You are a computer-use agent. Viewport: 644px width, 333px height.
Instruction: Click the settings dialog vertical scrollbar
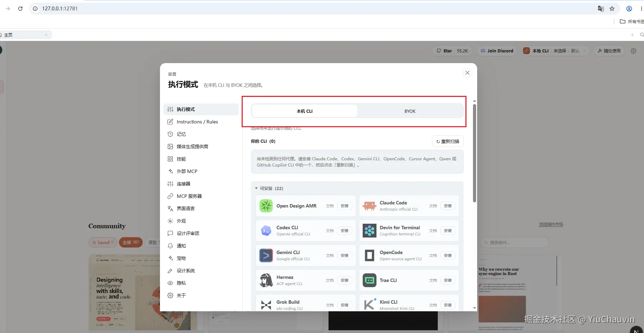pyautogui.click(x=474, y=153)
